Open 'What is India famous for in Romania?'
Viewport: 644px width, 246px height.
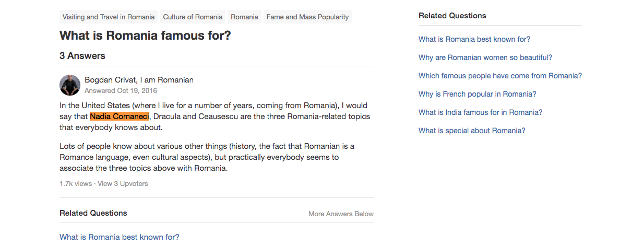click(480, 112)
